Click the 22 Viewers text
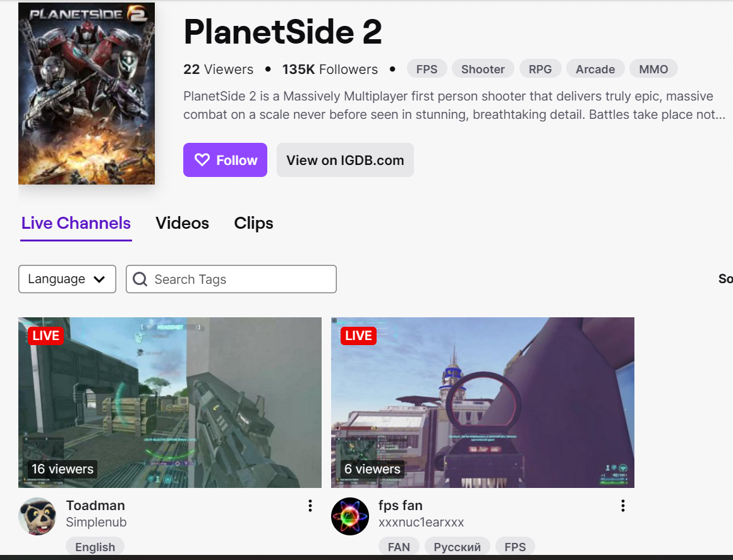 pyautogui.click(x=218, y=69)
